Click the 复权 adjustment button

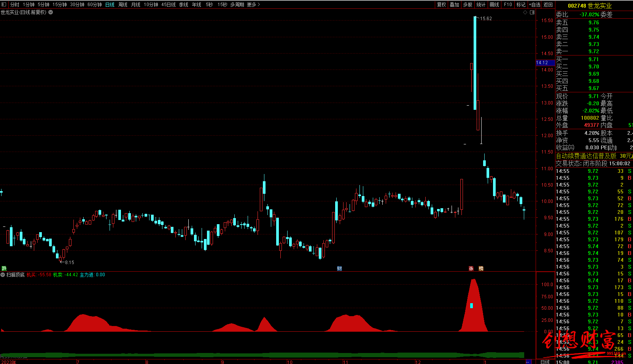point(441,5)
